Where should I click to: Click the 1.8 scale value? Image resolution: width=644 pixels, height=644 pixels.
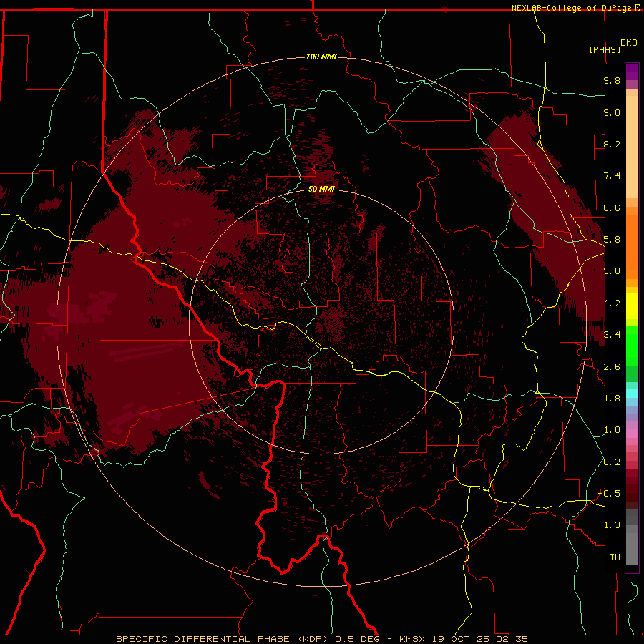click(612, 399)
